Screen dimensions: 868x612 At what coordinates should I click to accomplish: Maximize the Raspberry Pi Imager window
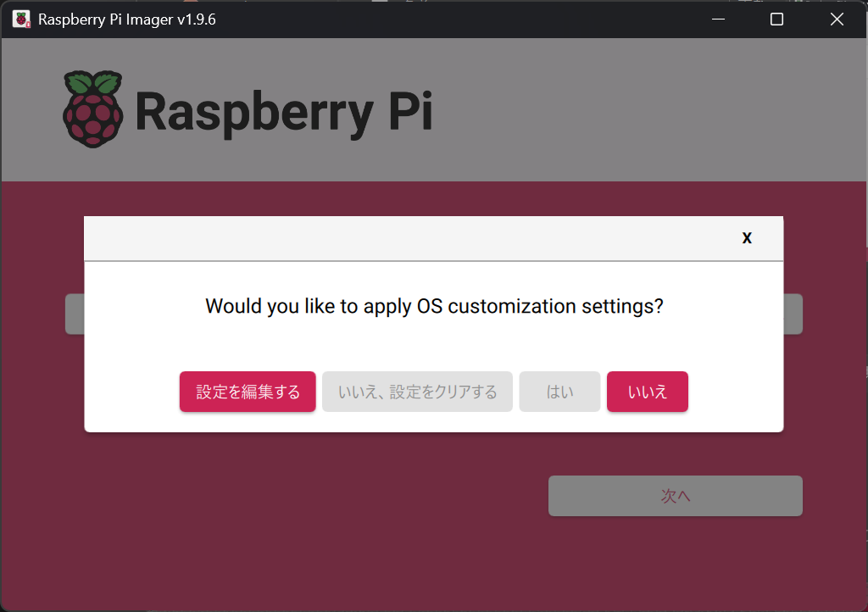click(776, 19)
